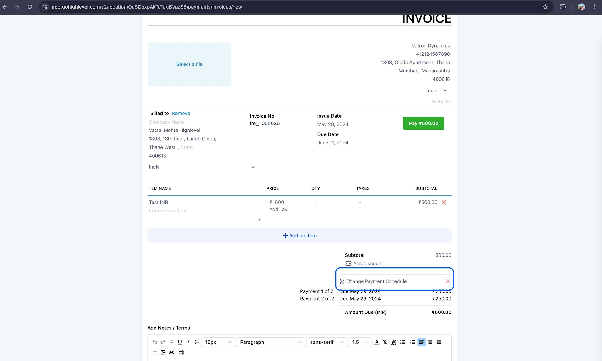Open the browser three-dot menu
The height and width of the screenshot is (361, 602).
[x=594, y=7]
